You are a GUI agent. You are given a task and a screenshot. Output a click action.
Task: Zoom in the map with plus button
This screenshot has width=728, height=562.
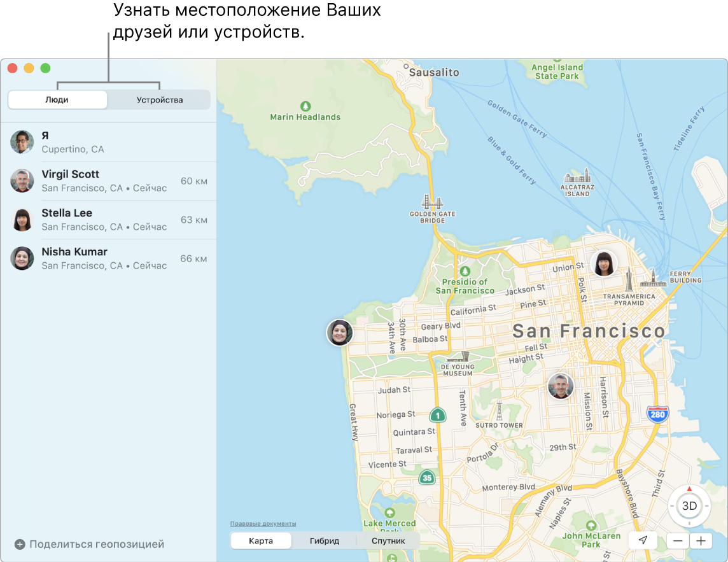(x=701, y=541)
